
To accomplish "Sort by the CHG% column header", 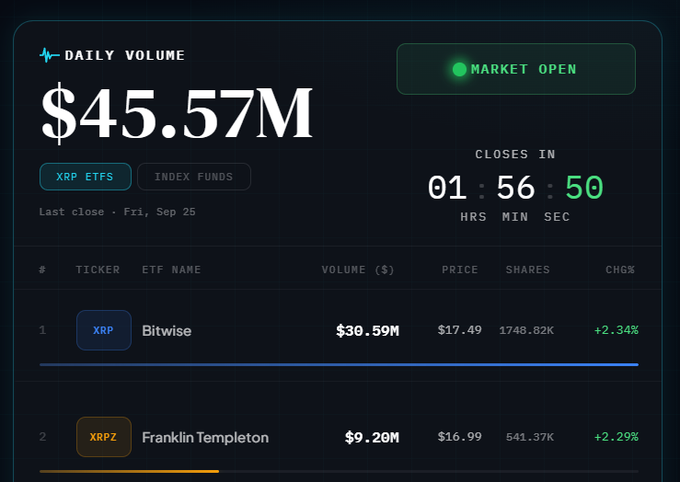I will pos(620,270).
